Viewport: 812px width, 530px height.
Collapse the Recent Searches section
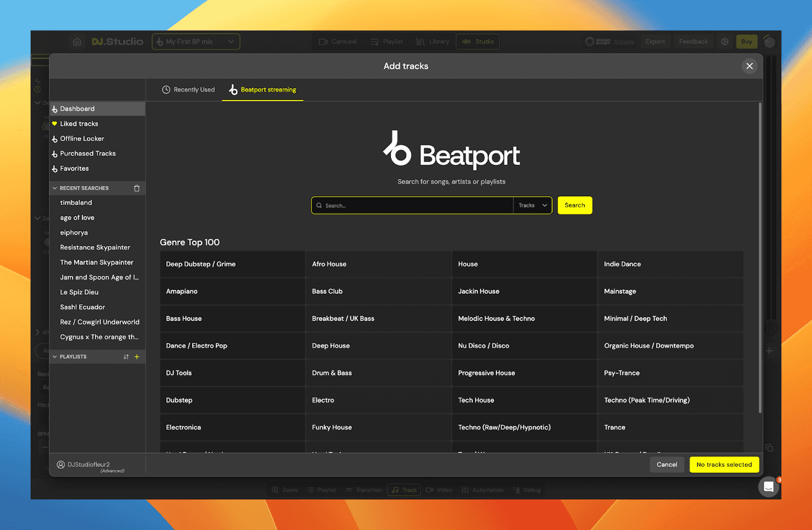[55, 188]
